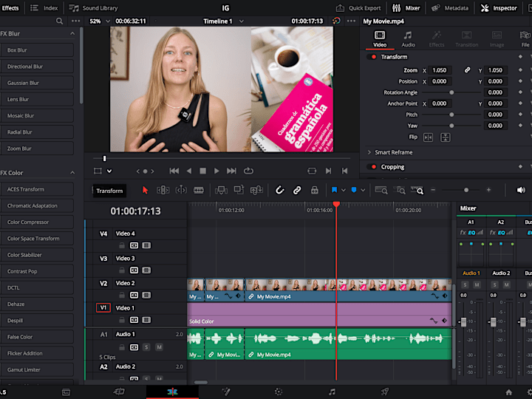Toggle the Cropping section switch
This screenshot has width=532, height=399.
[x=372, y=167]
